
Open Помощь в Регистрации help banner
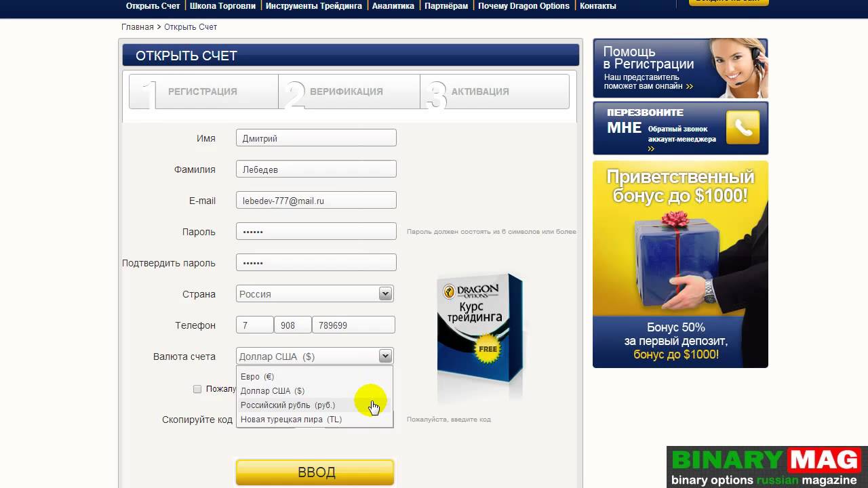click(680, 68)
